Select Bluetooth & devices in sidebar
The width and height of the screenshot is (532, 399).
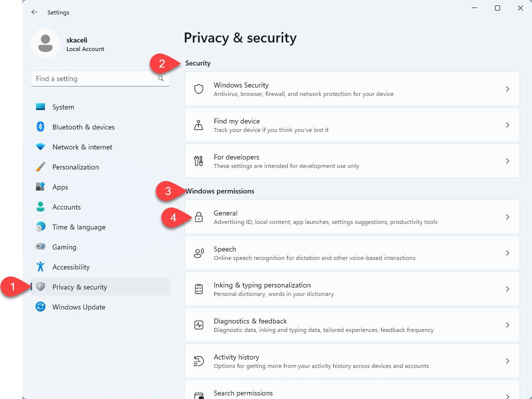100,127
